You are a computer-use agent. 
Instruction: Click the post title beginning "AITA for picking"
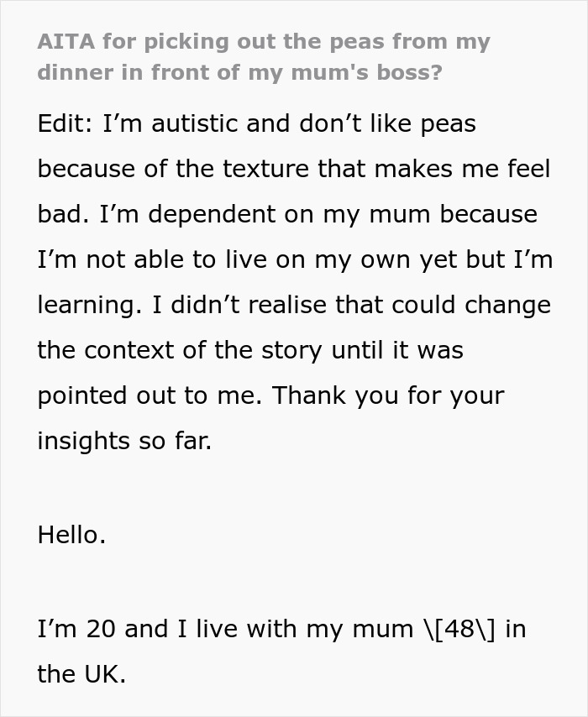tap(263, 42)
